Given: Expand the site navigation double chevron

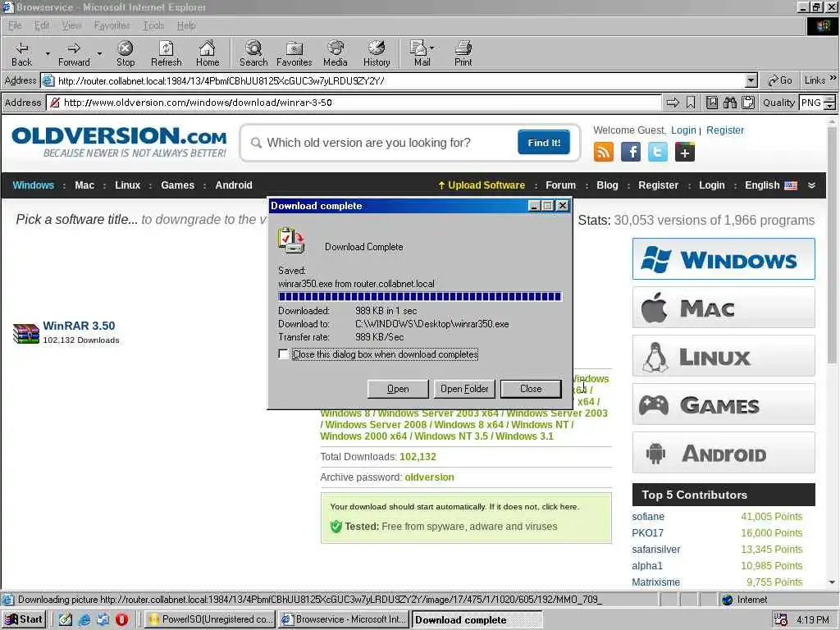Looking at the screenshot, I should pos(811,185).
